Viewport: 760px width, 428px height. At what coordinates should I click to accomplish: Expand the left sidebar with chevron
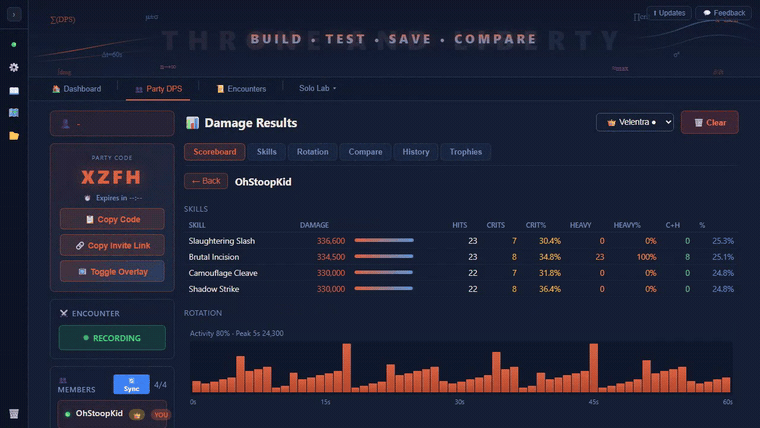click(x=14, y=15)
